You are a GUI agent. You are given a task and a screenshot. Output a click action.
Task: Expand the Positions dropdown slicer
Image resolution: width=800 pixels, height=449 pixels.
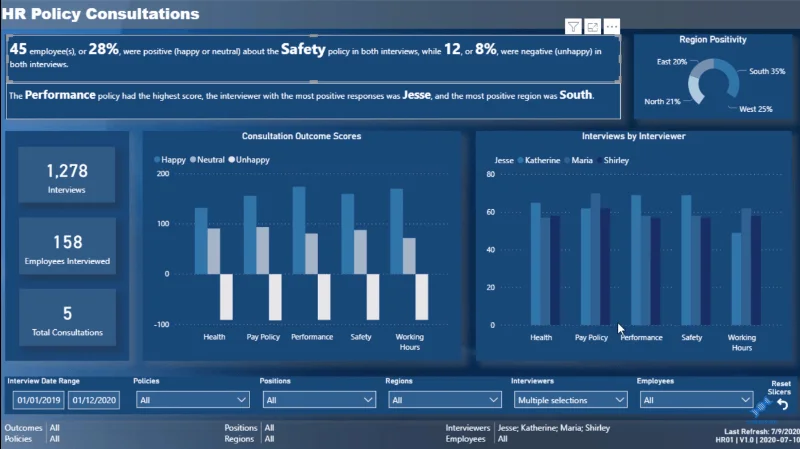(319, 400)
